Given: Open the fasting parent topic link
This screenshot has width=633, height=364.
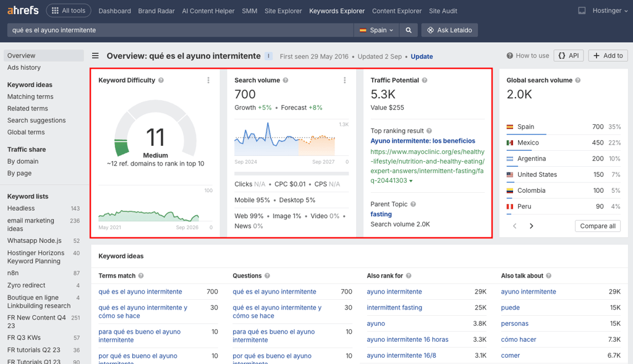Looking at the screenshot, I should 381,214.
